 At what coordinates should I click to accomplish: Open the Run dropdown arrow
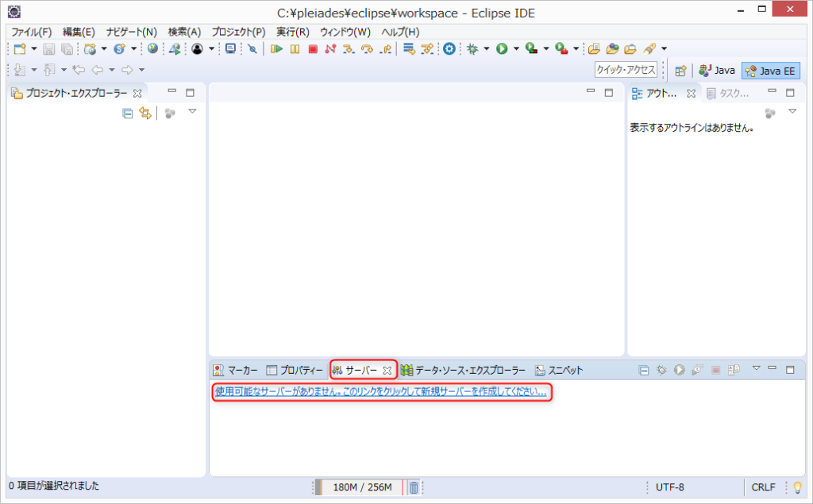[x=516, y=48]
